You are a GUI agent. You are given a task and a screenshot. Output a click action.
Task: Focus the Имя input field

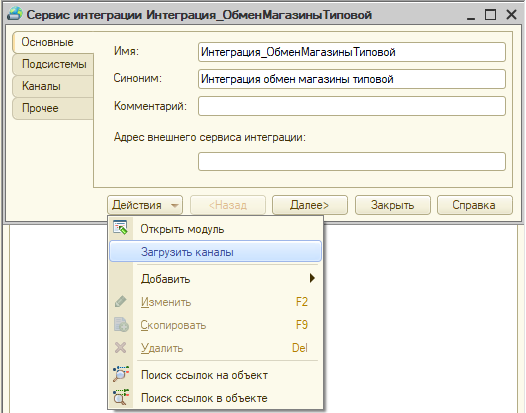pos(352,52)
